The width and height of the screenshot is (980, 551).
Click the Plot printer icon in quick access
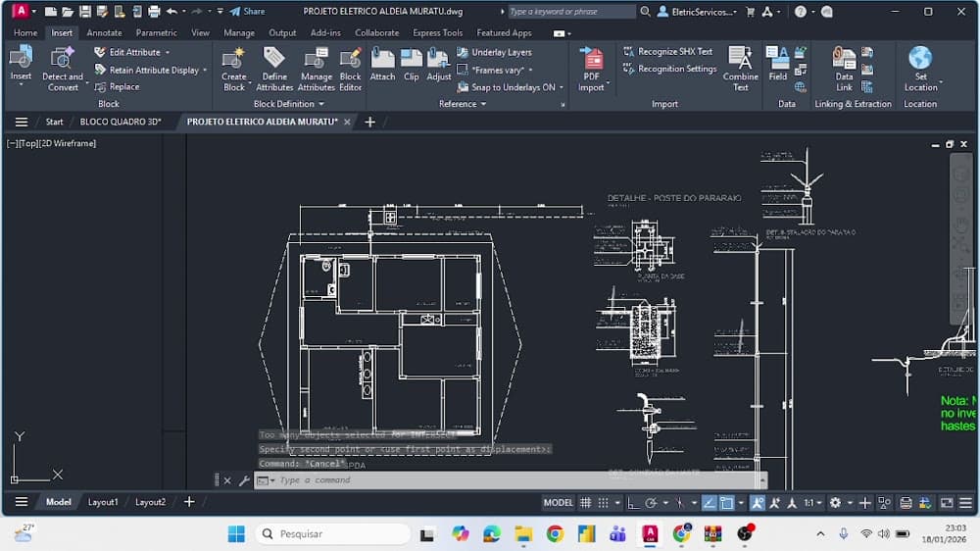(154, 11)
